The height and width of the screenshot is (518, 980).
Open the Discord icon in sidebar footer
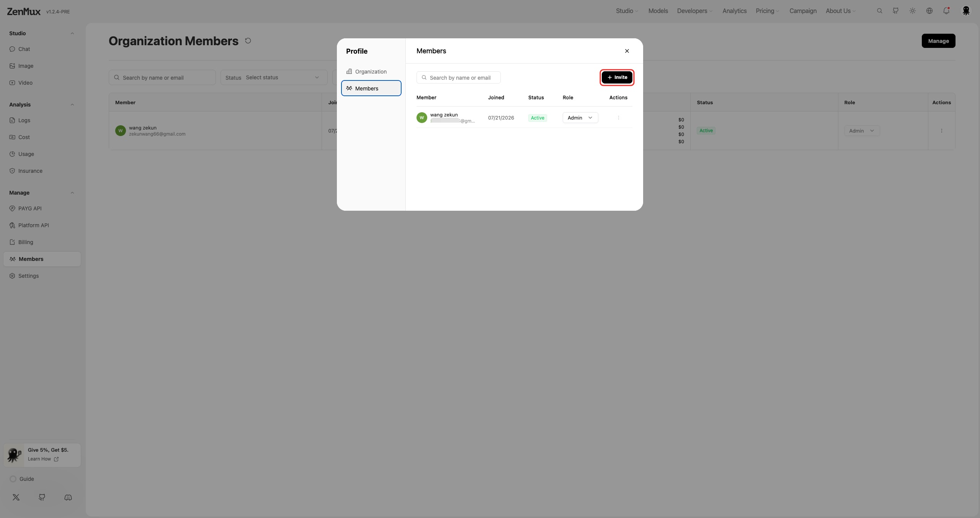coord(68,497)
